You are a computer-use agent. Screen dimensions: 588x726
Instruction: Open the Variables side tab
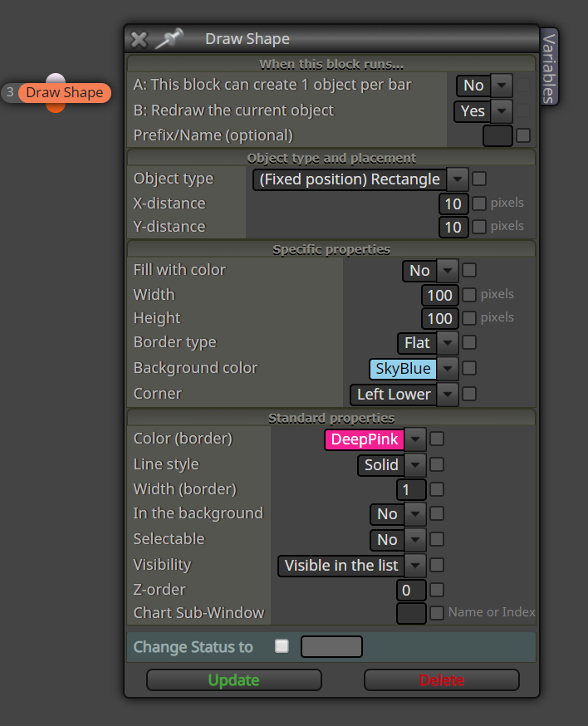[x=549, y=67]
